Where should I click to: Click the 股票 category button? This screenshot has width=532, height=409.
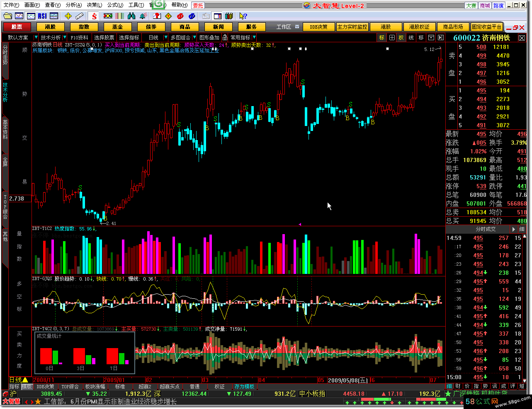click(17, 27)
